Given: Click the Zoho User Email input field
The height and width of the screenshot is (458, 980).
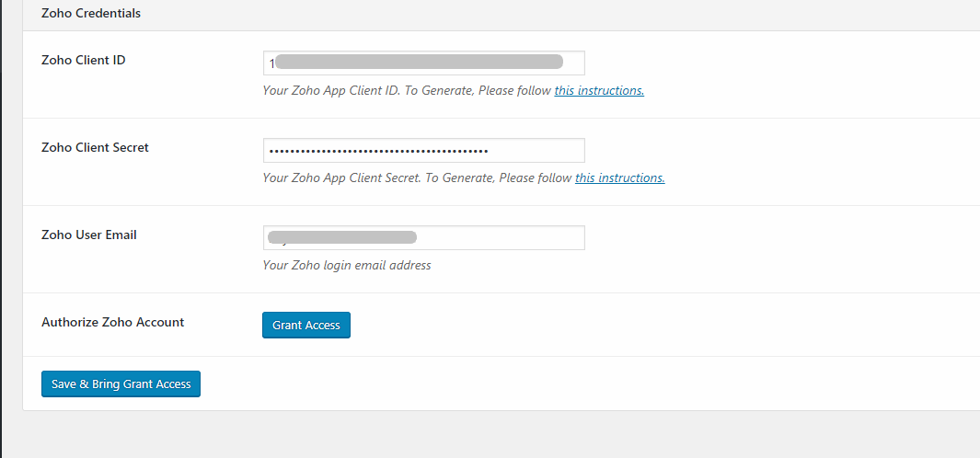Looking at the screenshot, I should click(x=423, y=237).
